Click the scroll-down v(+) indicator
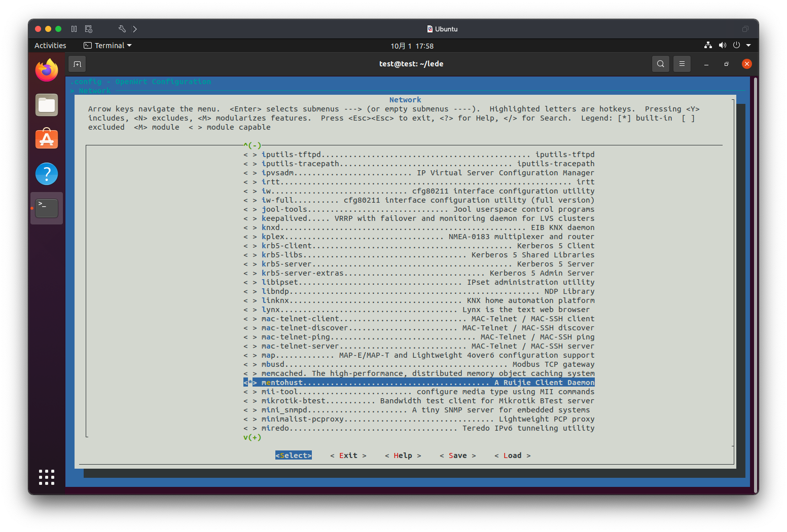The image size is (787, 532). 253,437
